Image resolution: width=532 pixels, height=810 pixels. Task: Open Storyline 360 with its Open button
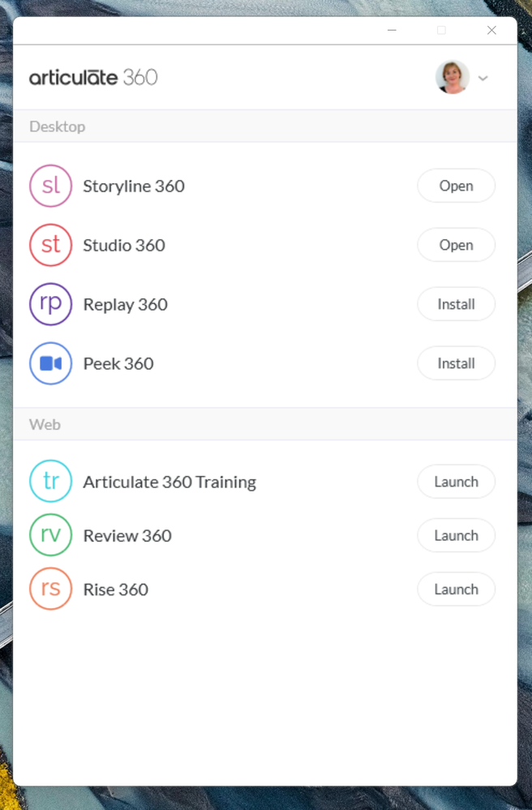456,186
